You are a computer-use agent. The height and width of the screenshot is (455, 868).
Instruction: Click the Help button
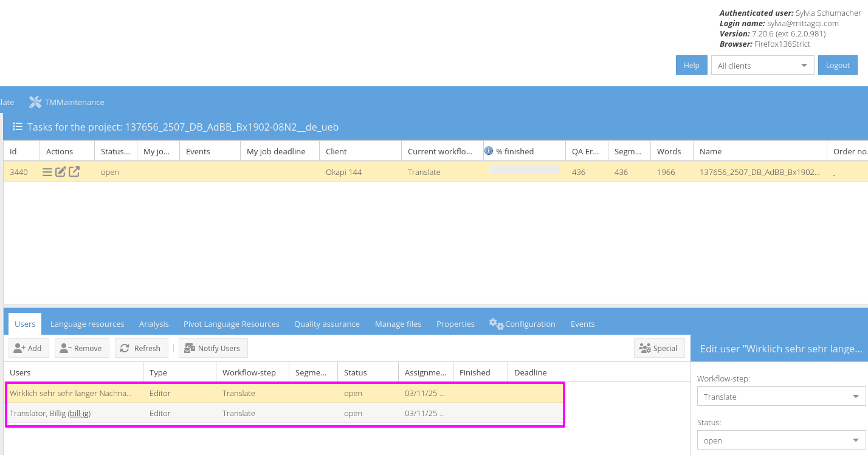tap(692, 66)
